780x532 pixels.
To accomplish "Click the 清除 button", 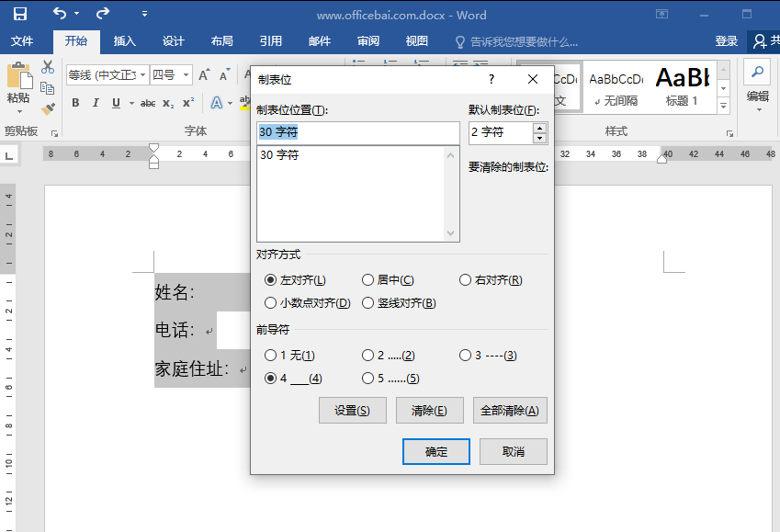I will point(429,411).
